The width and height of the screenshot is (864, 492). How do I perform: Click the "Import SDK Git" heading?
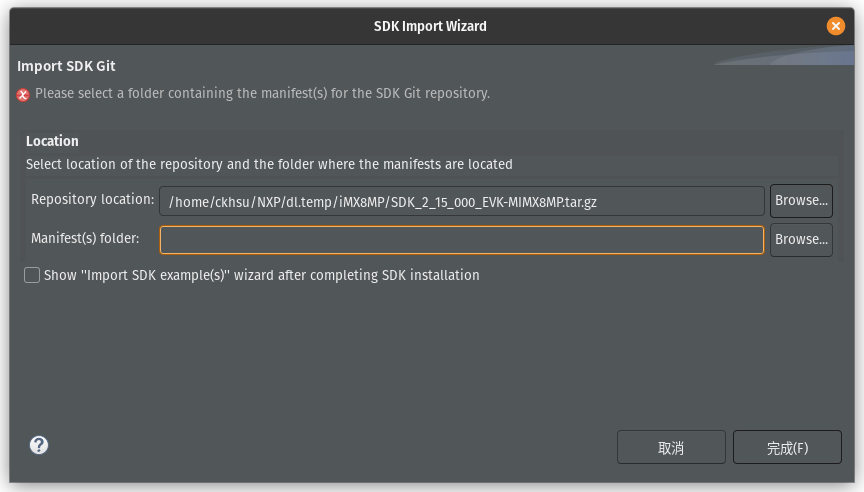coord(67,66)
